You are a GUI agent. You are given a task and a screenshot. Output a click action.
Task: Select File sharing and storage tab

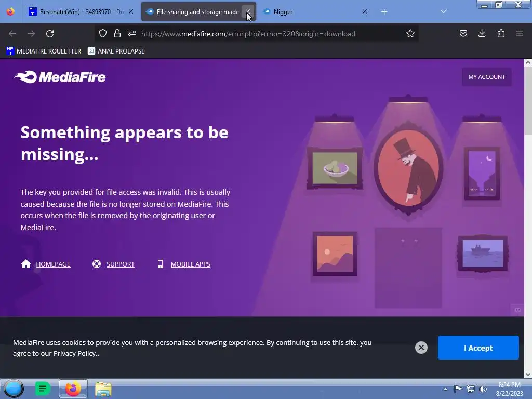click(x=197, y=12)
